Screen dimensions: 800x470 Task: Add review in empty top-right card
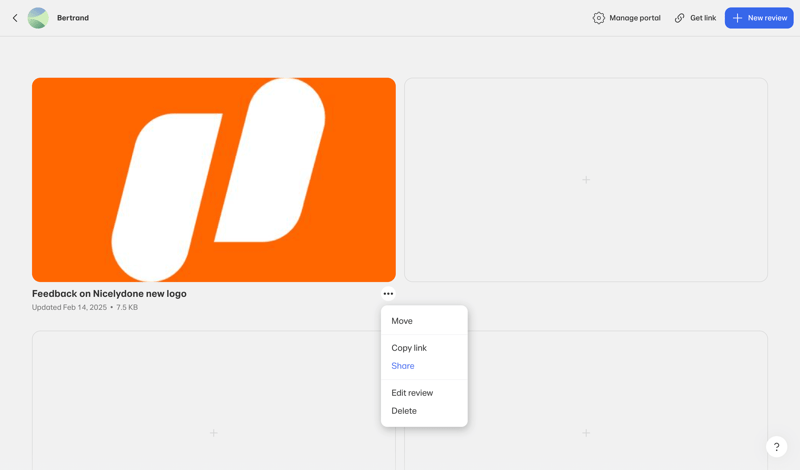[x=586, y=180]
